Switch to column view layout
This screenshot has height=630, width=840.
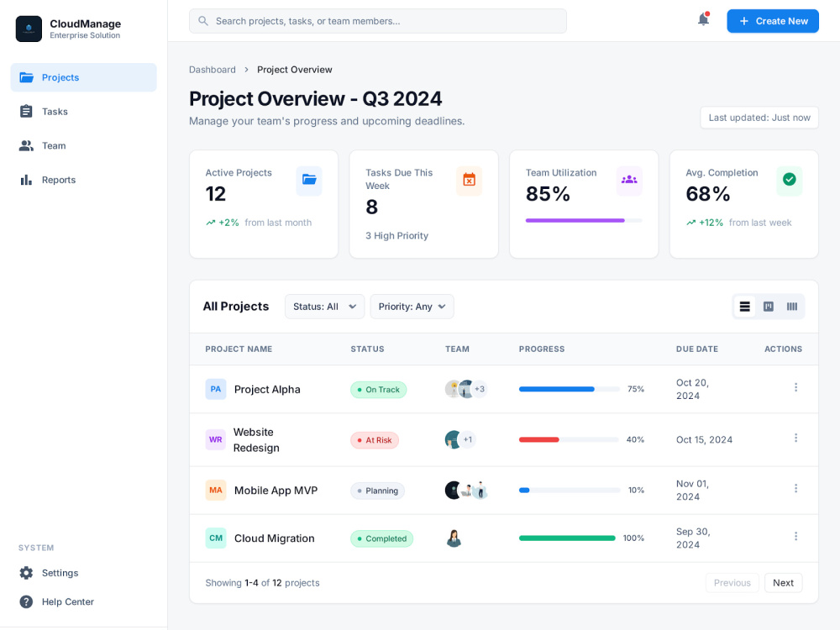tap(792, 307)
